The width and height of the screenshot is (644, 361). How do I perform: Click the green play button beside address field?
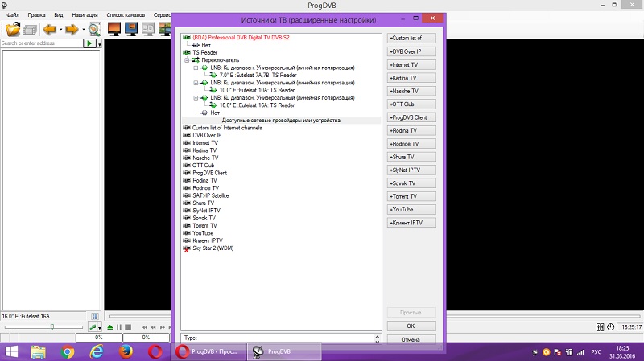click(x=90, y=43)
